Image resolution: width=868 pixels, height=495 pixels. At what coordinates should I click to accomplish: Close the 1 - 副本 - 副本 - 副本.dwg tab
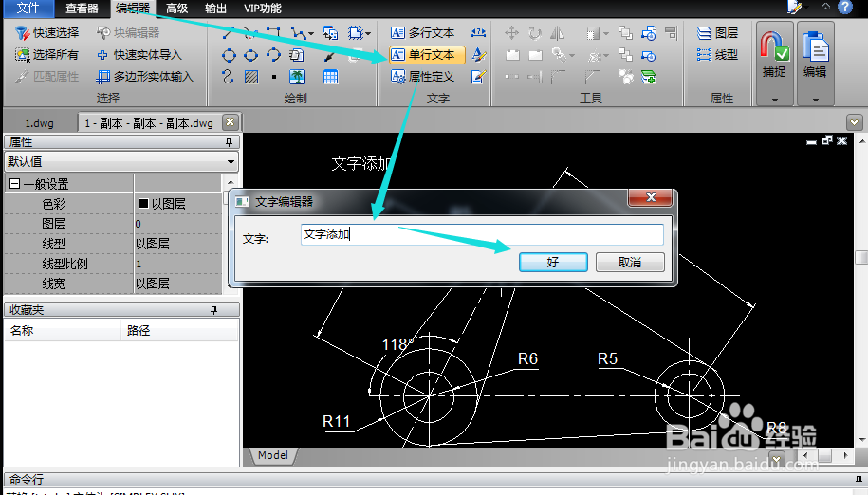[231, 121]
